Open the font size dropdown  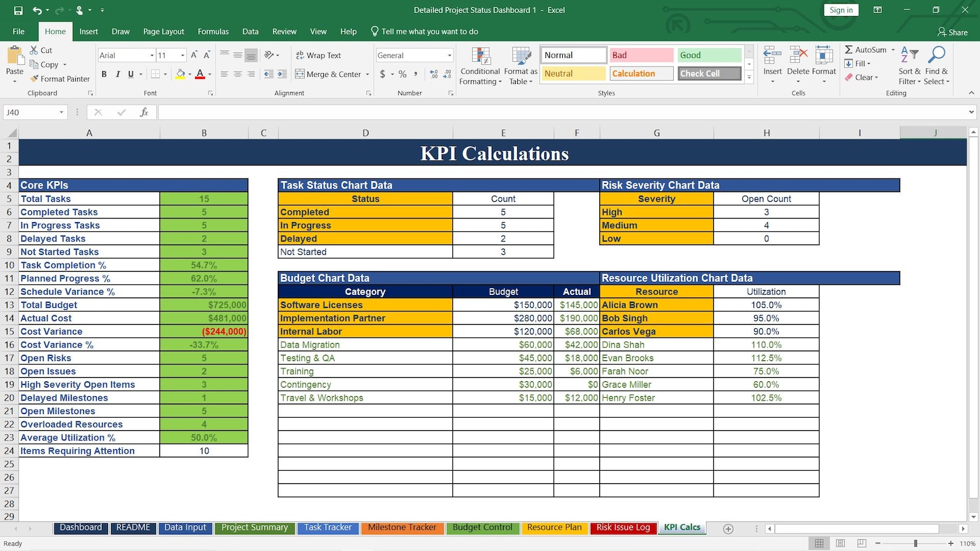pyautogui.click(x=183, y=56)
